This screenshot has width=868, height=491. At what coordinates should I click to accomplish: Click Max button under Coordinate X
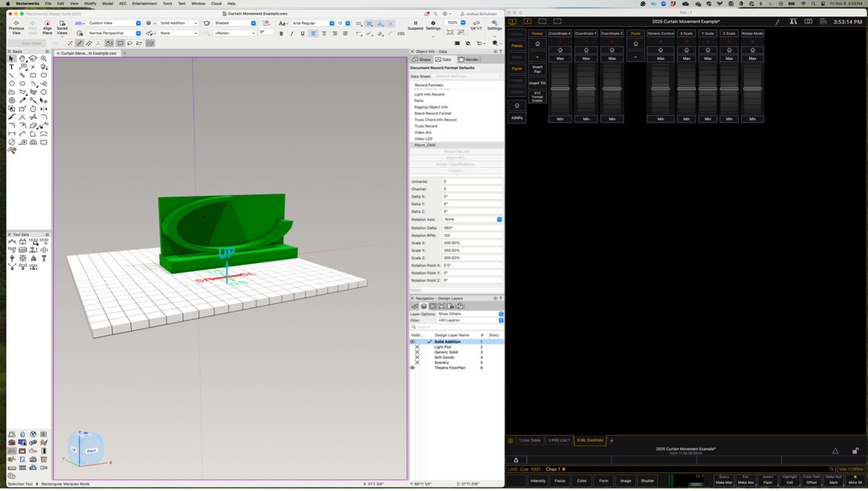click(560, 58)
